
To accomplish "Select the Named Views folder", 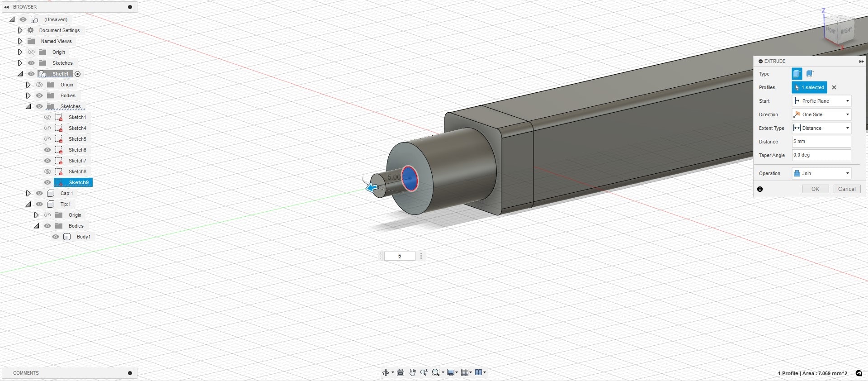I will 56,41.
